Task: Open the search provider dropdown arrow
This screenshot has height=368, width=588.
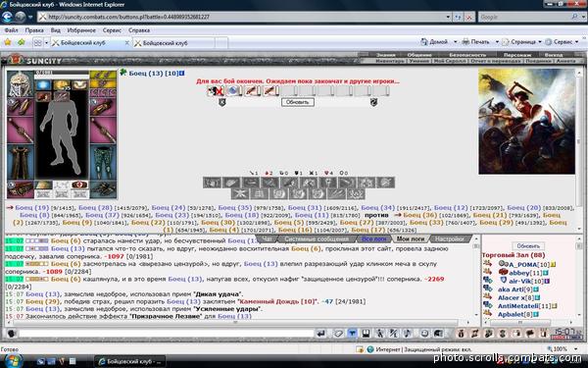Action: 583,18
